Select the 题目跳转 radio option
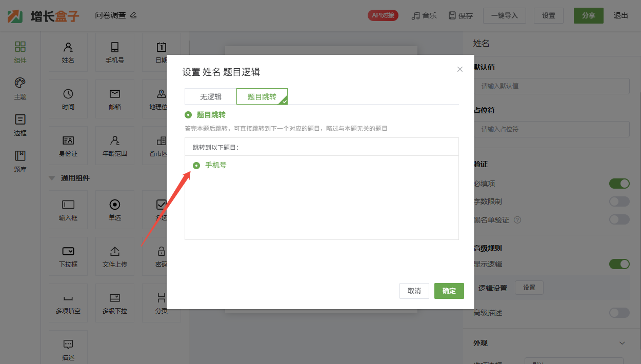 [188, 115]
